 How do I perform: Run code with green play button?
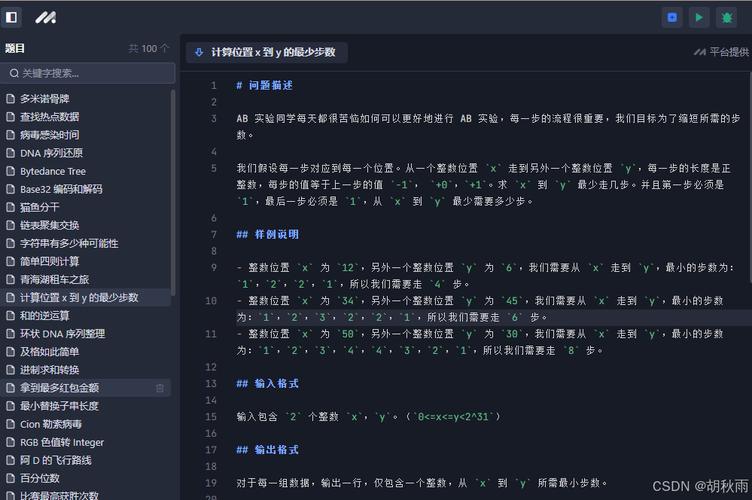coord(699,18)
